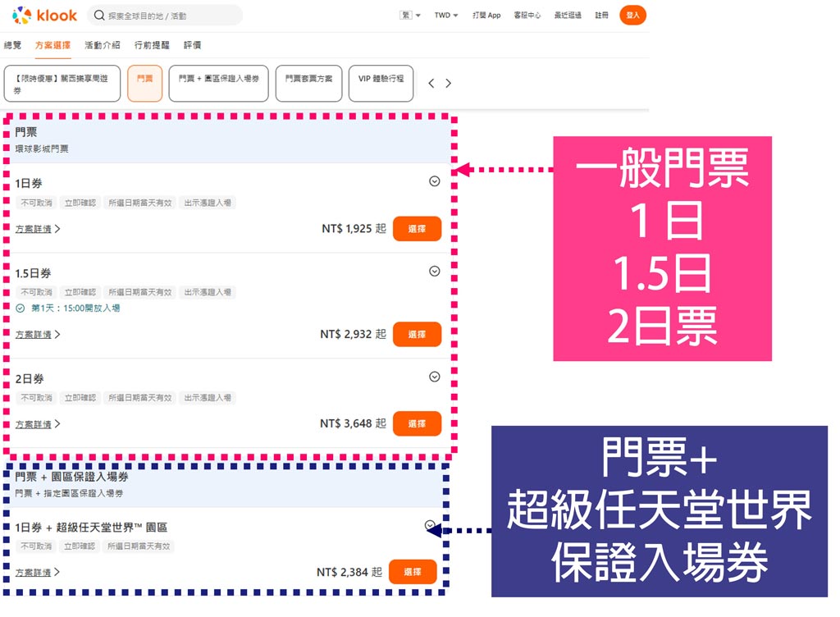Click 立即確認 tag under 1日券 + 超級任天堂世界
The width and height of the screenshot is (840, 617).
(80, 546)
